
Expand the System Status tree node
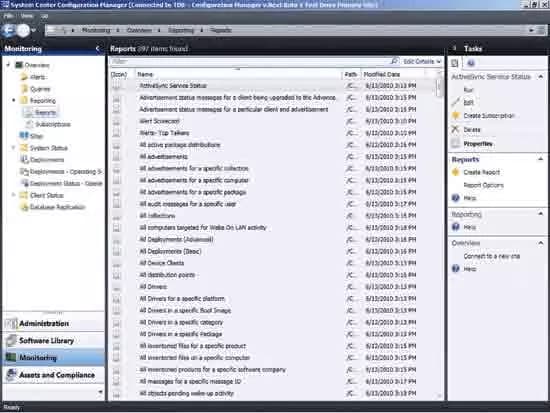14,148
